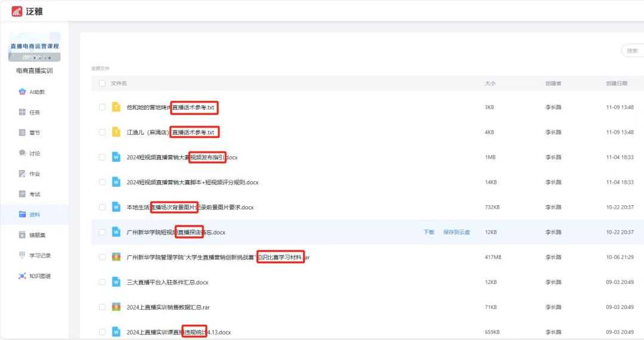Tick the checkbox for 他和她的营地烤肉 txt file
Screen dimensions: 644x340
pyautogui.click(x=102, y=107)
